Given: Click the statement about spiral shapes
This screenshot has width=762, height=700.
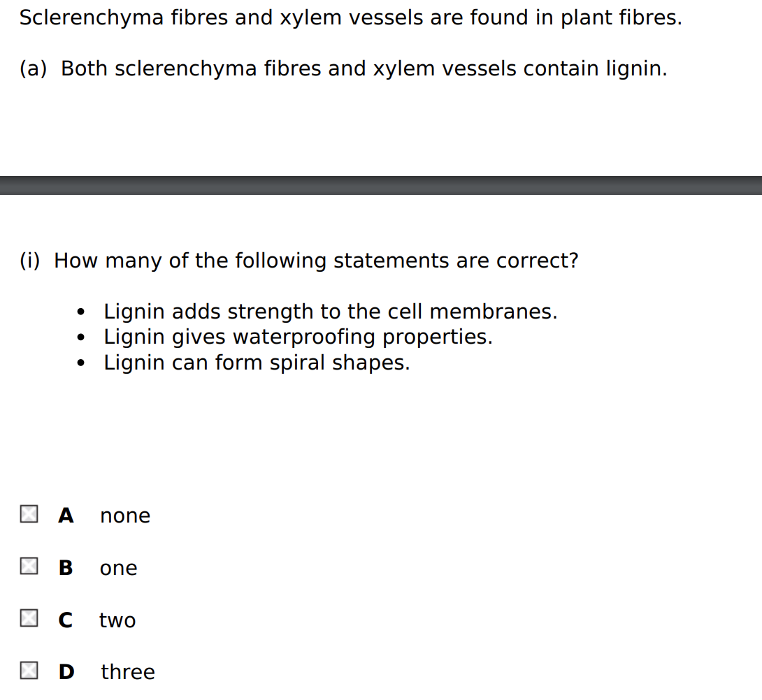Looking at the screenshot, I should pos(257,363).
